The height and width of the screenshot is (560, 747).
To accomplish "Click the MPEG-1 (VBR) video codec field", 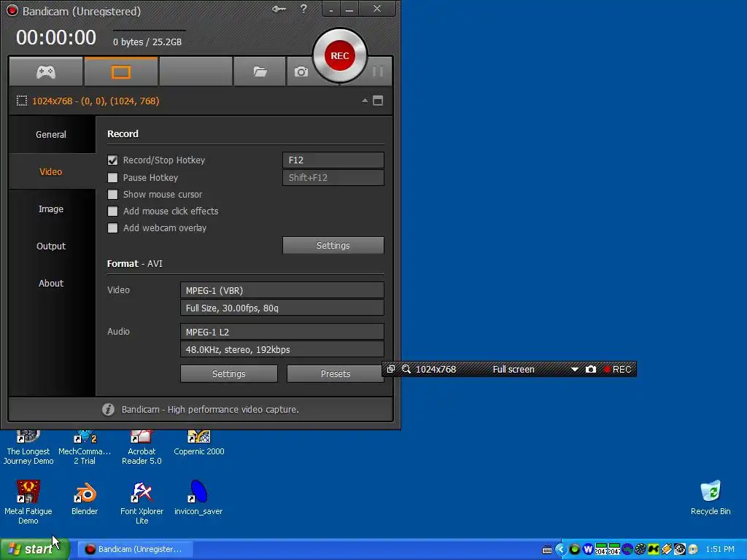I will point(282,290).
